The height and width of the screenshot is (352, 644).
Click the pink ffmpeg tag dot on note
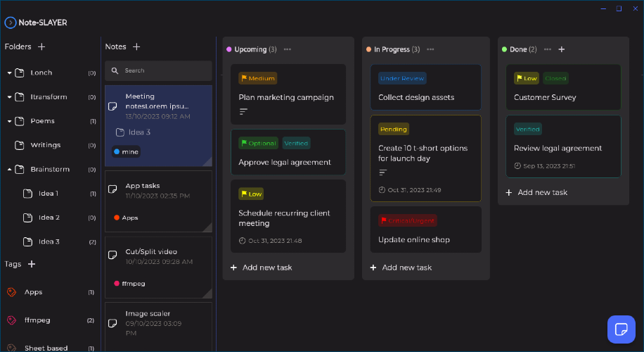(x=117, y=283)
